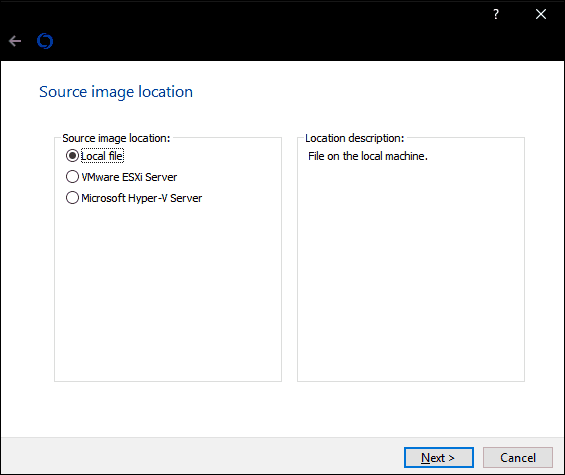Click the blue StarWind converter logo icon
The height and width of the screenshot is (475, 565).
(x=45, y=41)
